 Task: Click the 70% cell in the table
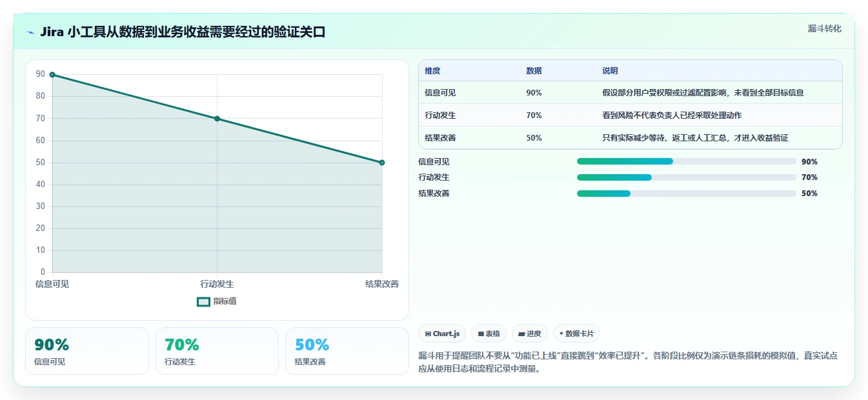tap(534, 115)
